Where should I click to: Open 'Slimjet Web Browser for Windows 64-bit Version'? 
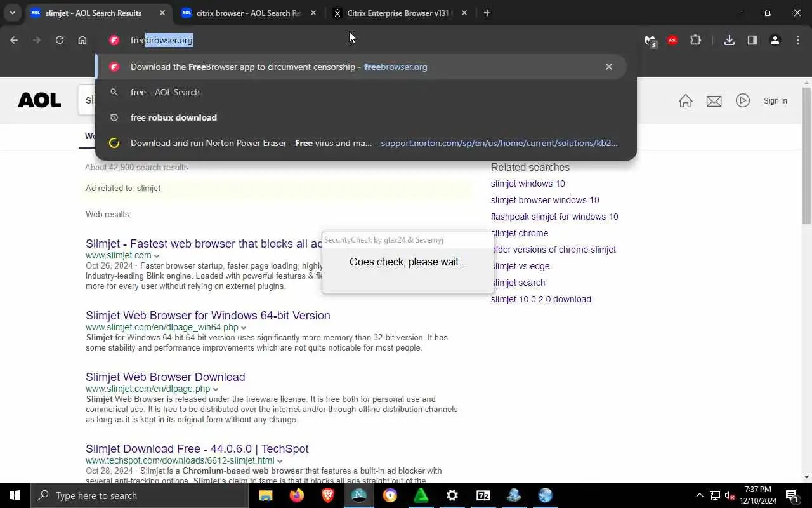point(208,316)
